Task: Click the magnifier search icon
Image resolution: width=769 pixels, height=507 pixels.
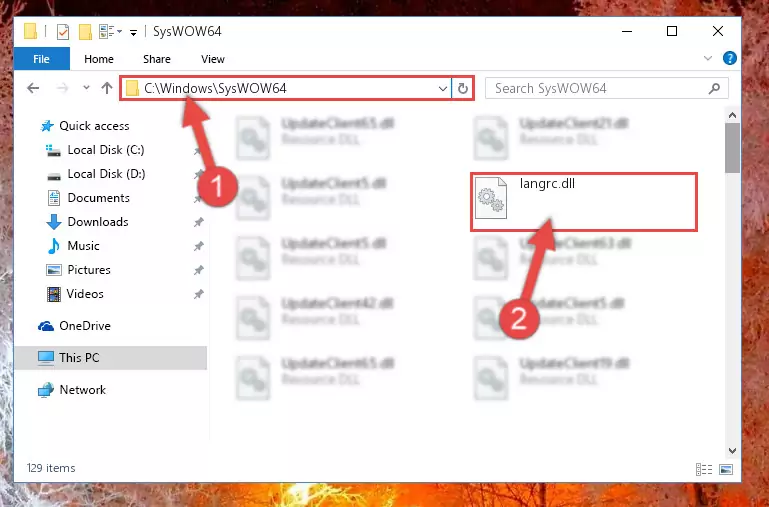Action: click(x=715, y=89)
